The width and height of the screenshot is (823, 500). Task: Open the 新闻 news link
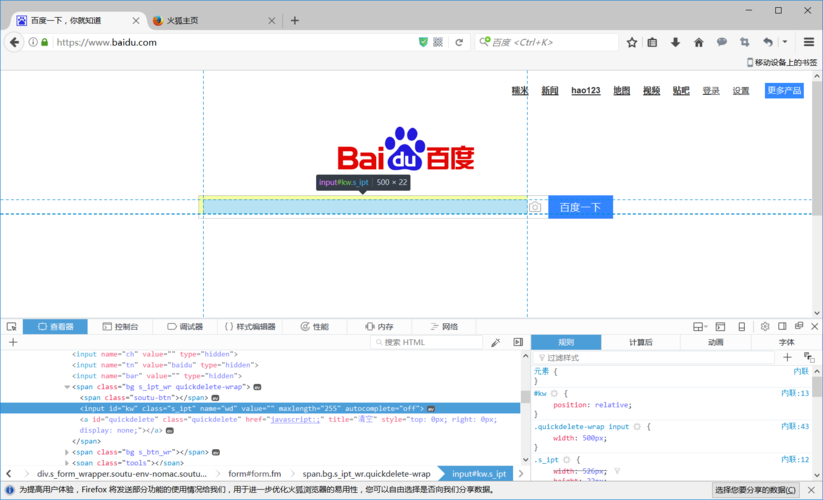coord(550,90)
